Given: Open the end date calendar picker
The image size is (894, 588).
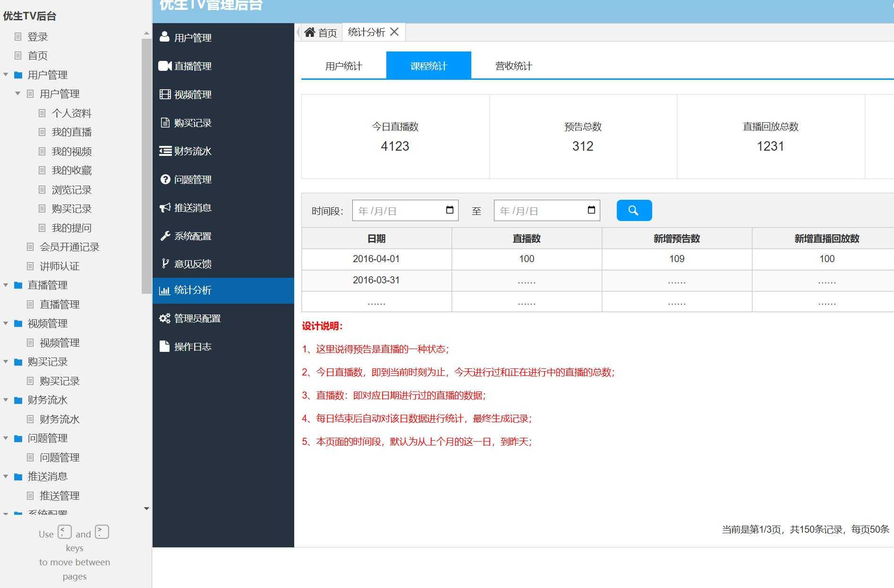Looking at the screenshot, I should [x=592, y=210].
